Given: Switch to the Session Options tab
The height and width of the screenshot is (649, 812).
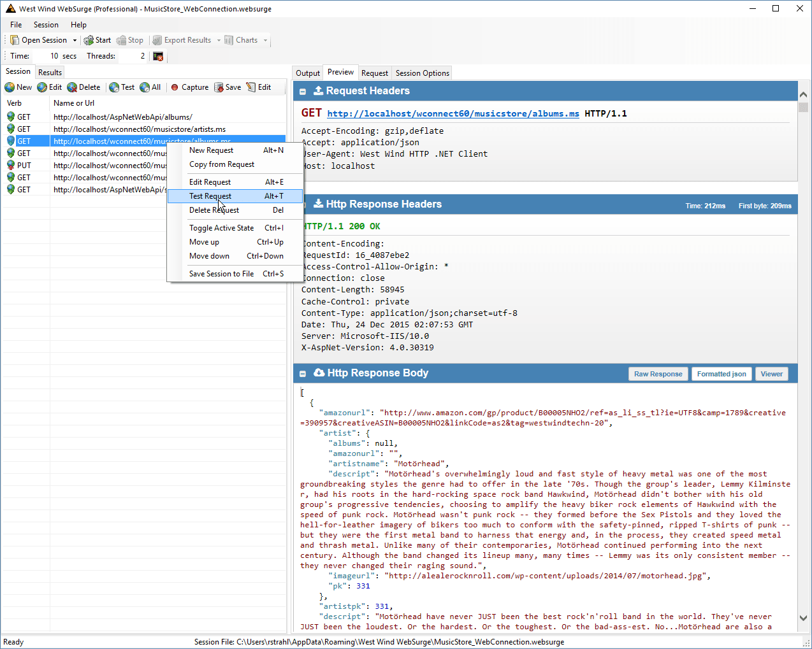Looking at the screenshot, I should [x=423, y=73].
